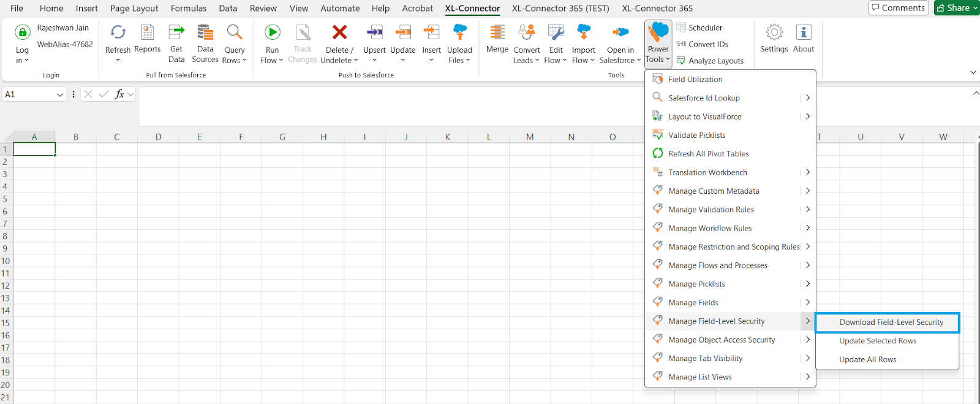Expand the Manage Custom Metadata submenu arrow

tap(808, 191)
